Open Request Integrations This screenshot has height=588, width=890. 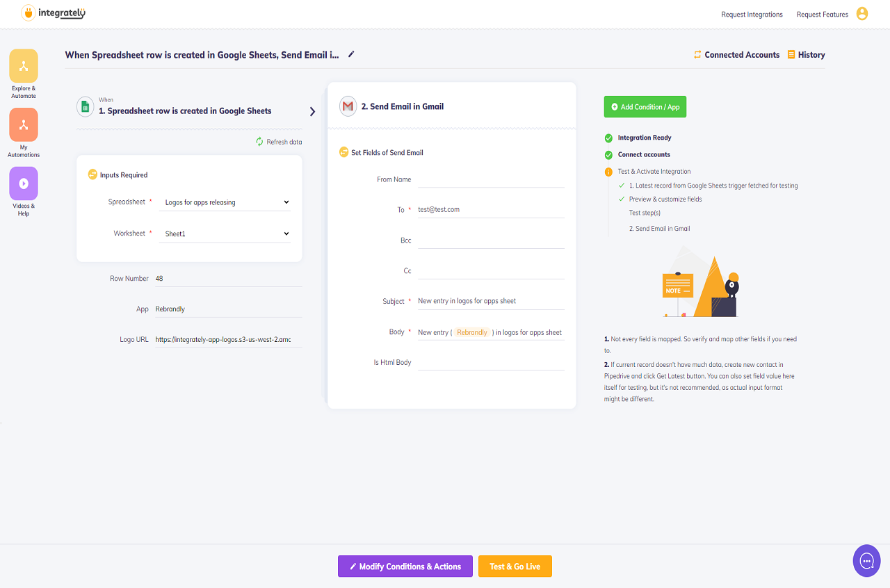click(x=752, y=14)
